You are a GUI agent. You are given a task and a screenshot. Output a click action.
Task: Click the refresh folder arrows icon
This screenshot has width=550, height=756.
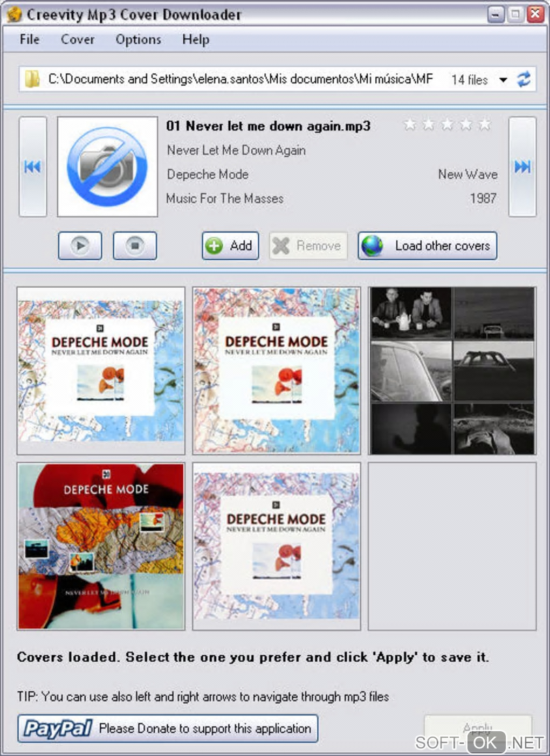(524, 80)
